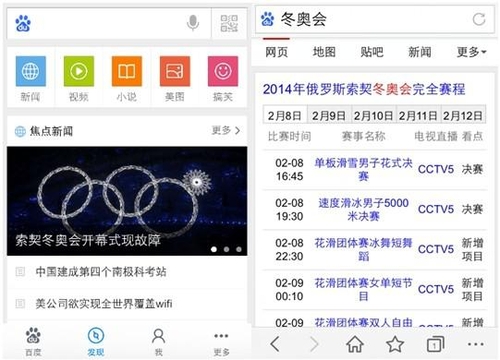500x360 pixels.
Task: Select the first carousel dot on banner
Action: coord(214,249)
